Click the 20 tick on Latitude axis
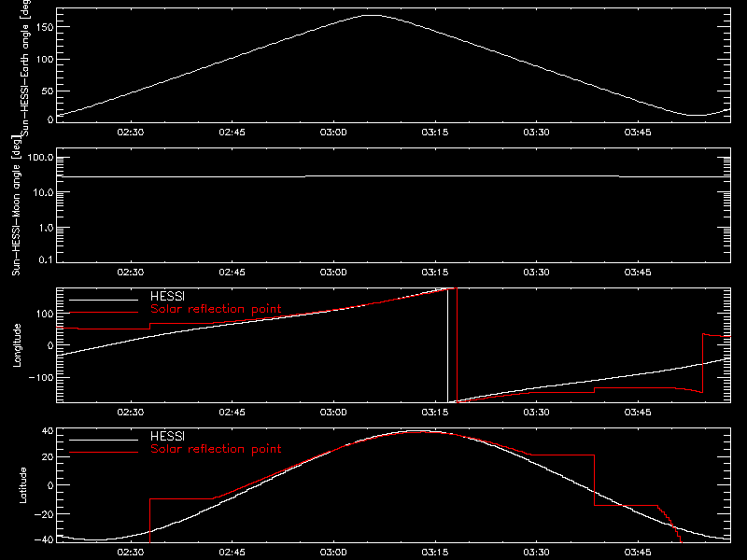 (48, 457)
